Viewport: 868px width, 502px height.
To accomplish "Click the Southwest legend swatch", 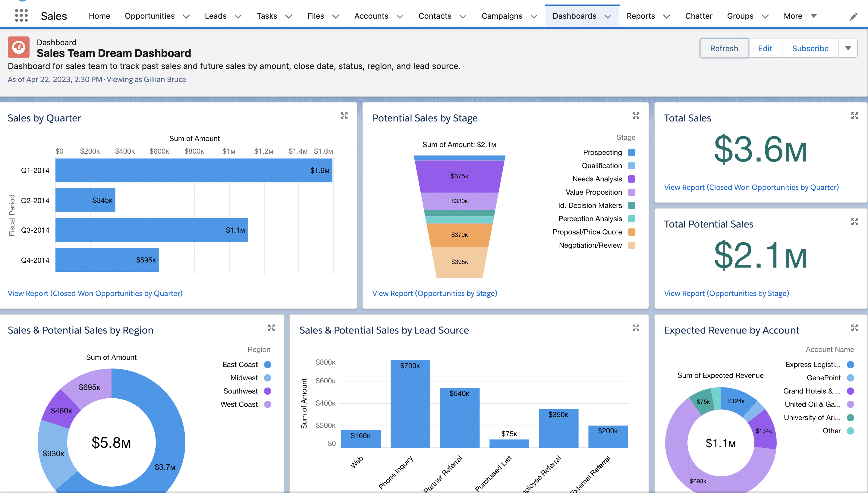I will [x=267, y=391].
